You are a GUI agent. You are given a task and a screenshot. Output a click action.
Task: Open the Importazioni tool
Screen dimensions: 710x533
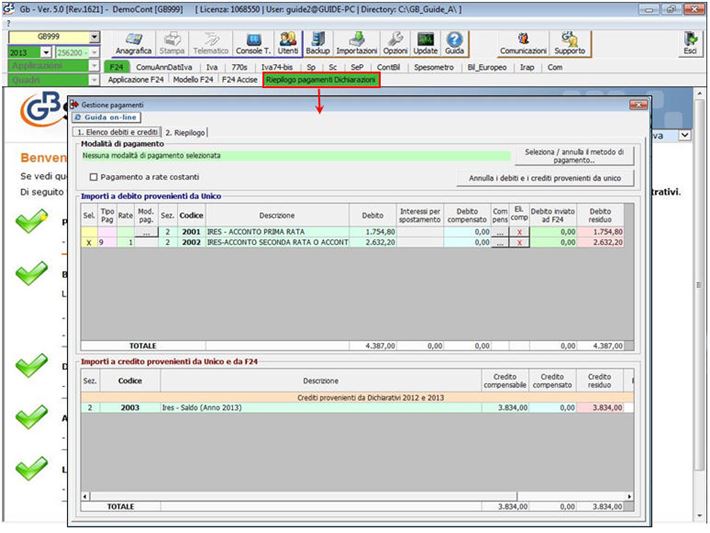coord(357,44)
